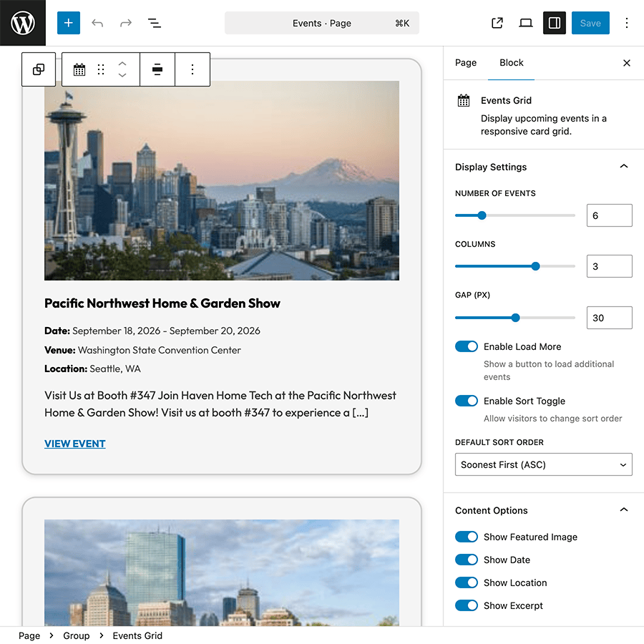Click the Gap (PX) input field
Screen dimensions: 644x644
[609, 318]
